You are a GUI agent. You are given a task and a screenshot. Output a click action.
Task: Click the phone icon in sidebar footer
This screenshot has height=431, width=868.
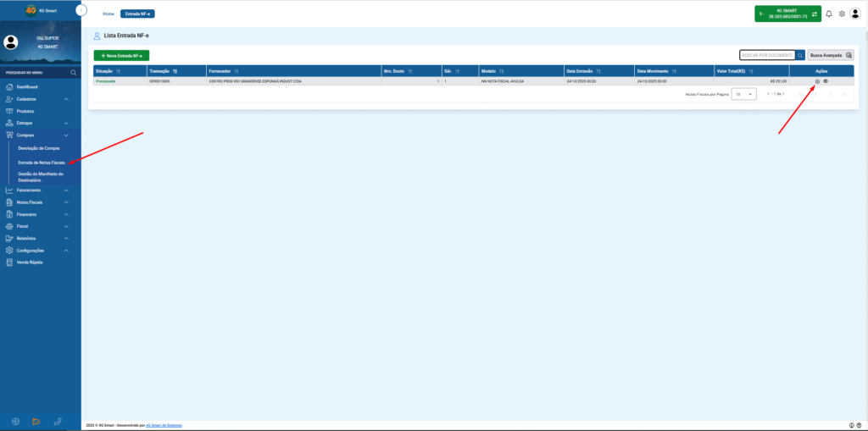pyautogui.click(x=58, y=422)
